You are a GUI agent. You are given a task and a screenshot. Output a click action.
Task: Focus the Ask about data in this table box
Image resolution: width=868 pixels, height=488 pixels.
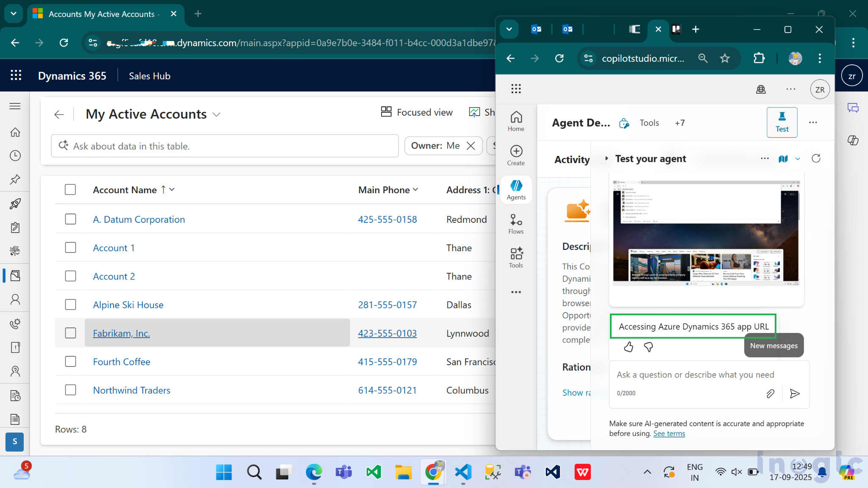225,146
